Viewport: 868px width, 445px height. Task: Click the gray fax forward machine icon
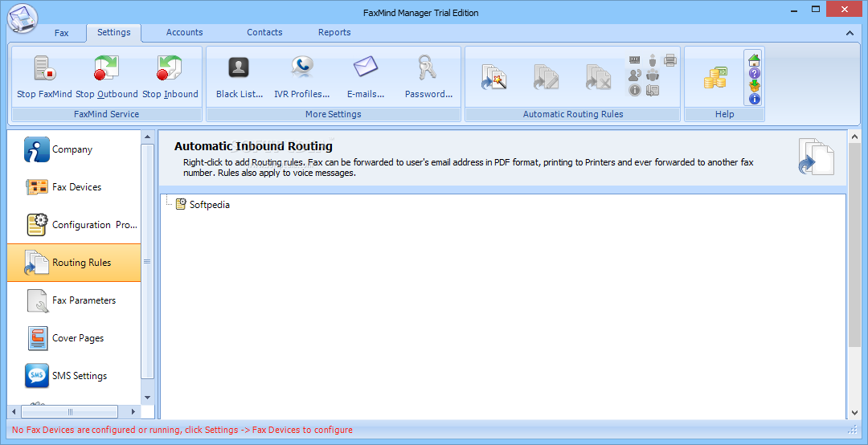pos(653,90)
